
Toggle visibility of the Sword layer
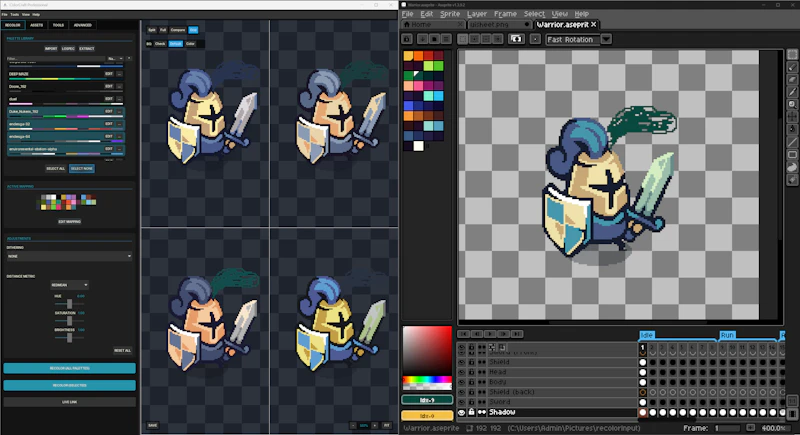click(x=462, y=402)
